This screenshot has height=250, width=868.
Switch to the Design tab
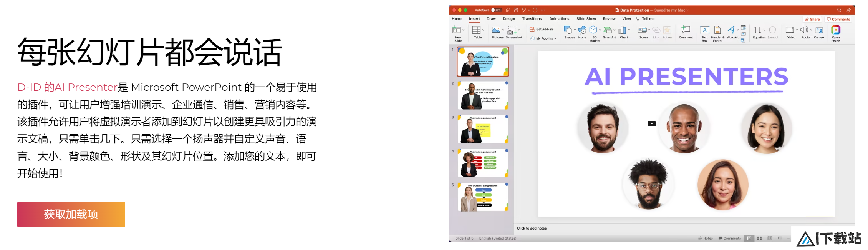(x=509, y=19)
